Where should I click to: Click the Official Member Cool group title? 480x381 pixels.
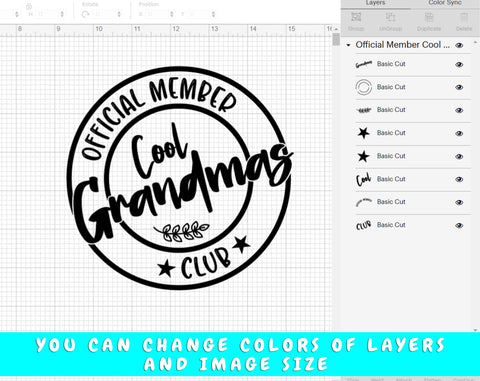[403, 45]
